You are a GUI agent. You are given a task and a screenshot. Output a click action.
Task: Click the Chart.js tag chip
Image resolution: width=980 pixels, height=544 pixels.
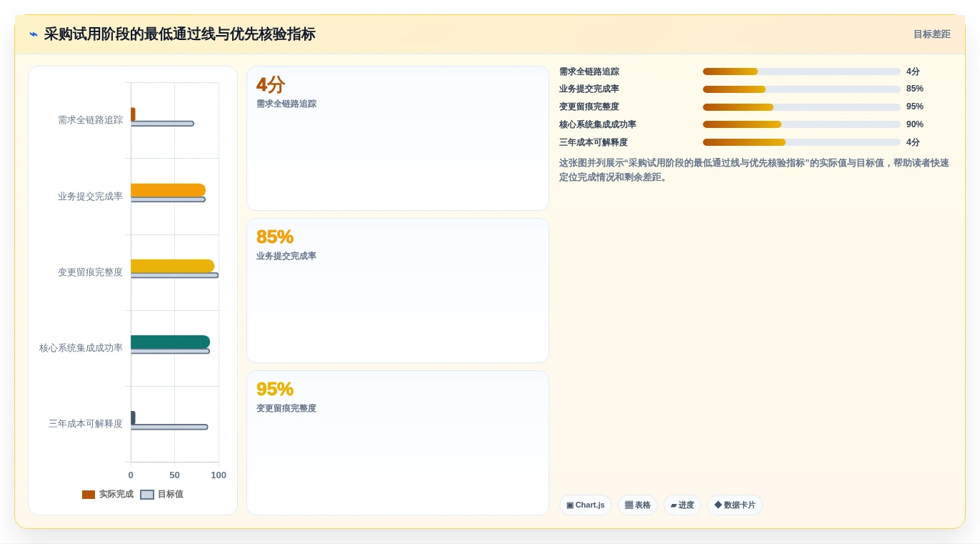pyautogui.click(x=586, y=505)
